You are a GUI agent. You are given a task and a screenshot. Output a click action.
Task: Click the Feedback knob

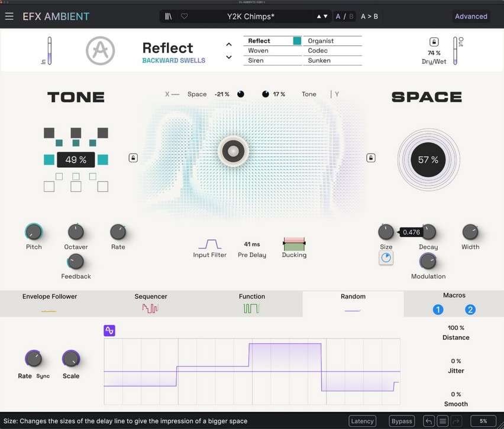76,262
